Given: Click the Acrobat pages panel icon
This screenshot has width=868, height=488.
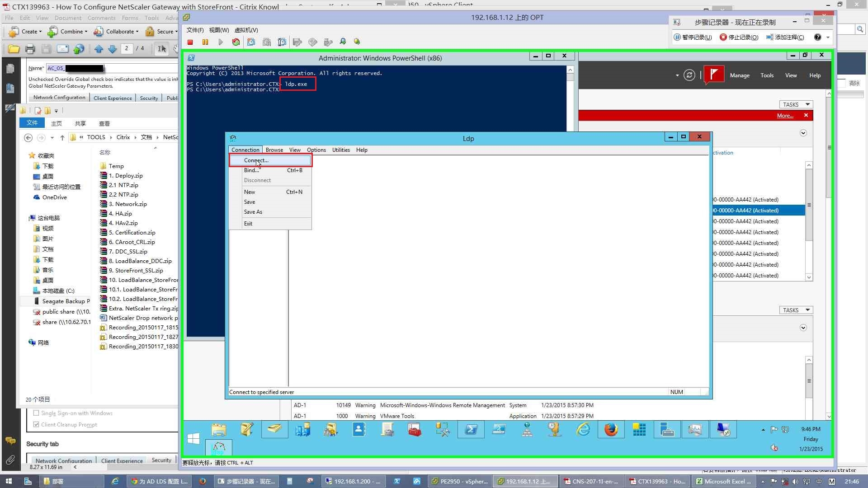Looking at the screenshot, I should pos(10,69).
